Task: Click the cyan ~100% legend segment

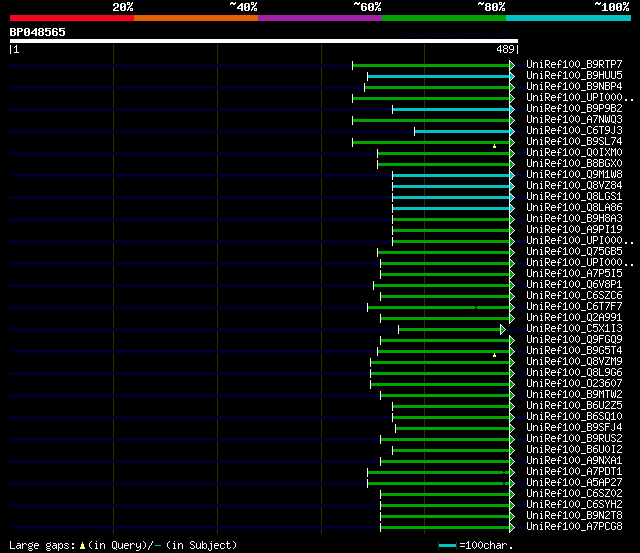Action: (x=568, y=18)
